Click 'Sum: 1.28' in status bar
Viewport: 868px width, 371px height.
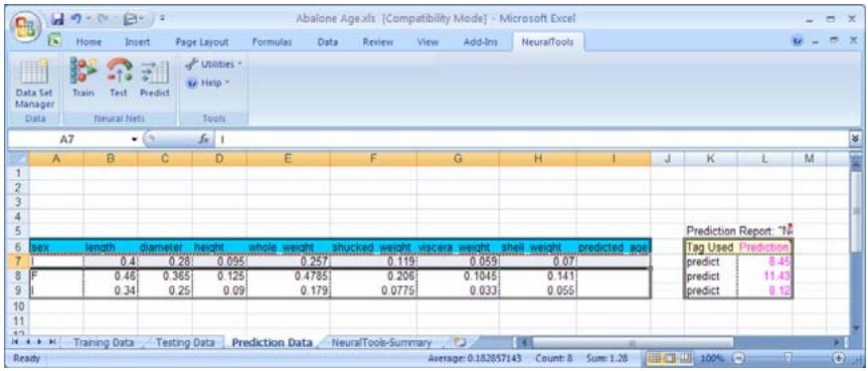tap(607, 358)
